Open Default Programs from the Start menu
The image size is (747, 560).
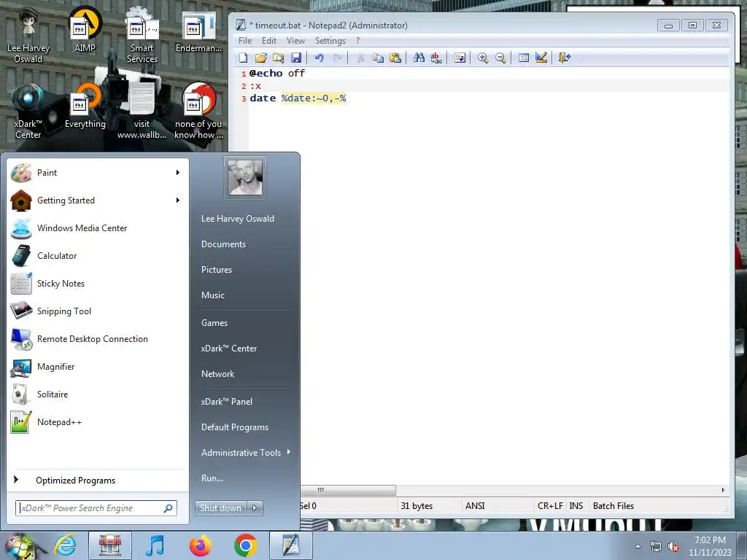click(235, 427)
